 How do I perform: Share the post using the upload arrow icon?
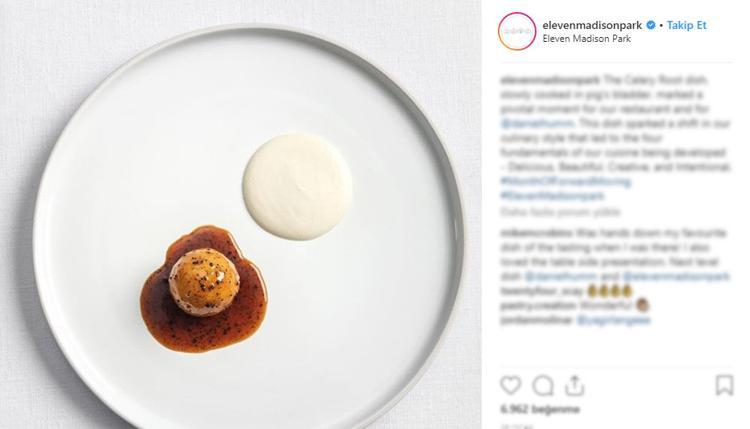[x=574, y=385]
